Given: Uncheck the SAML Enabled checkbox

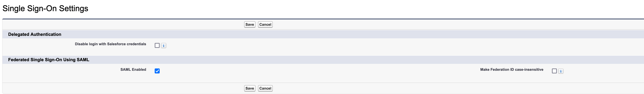Looking at the screenshot, I should [157, 71].
